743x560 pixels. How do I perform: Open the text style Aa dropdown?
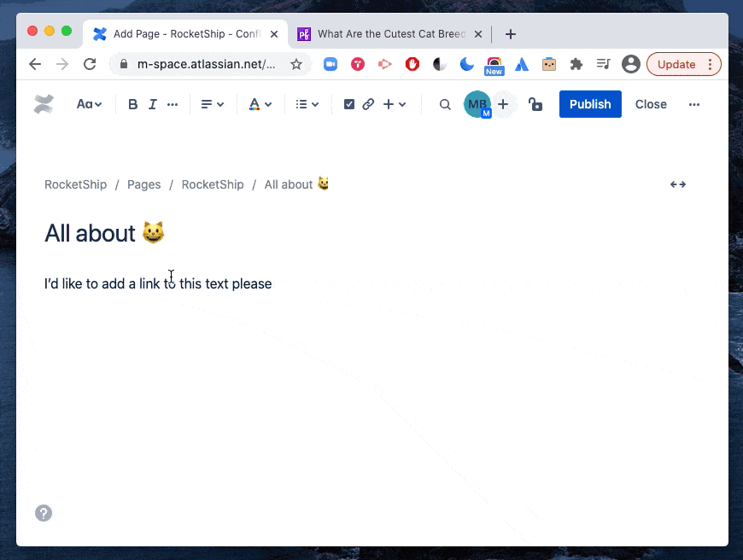[x=89, y=103]
